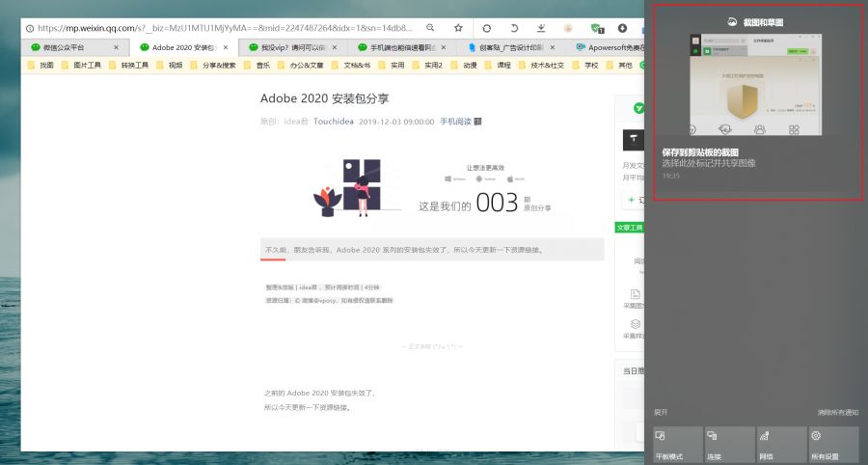This screenshot has height=465, width=868.
Task: Click the 003 期 banner illustration
Action: tap(432, 188)
